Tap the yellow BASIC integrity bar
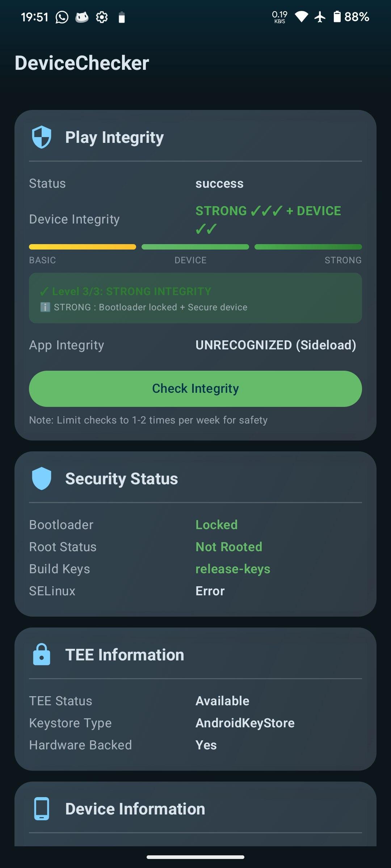 point(83,247)
